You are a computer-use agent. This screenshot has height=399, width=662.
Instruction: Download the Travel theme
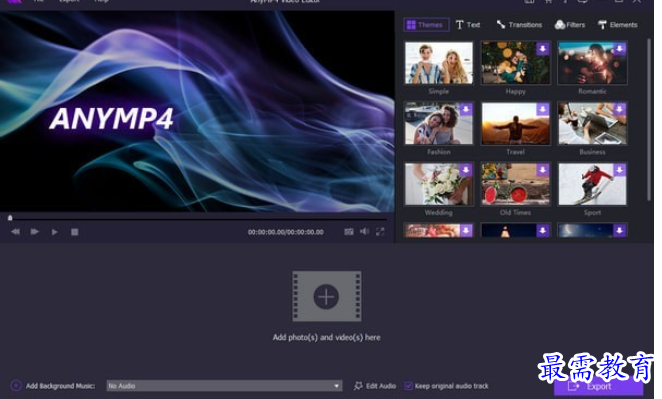543,109
